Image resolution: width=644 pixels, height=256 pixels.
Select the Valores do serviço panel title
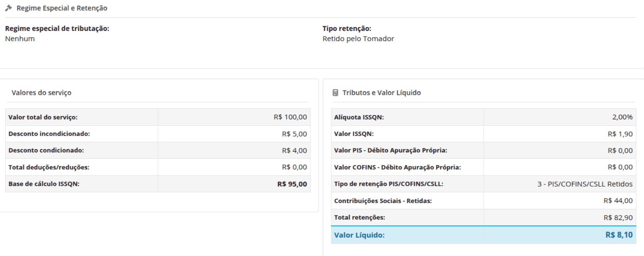click(x=41, y=93)
